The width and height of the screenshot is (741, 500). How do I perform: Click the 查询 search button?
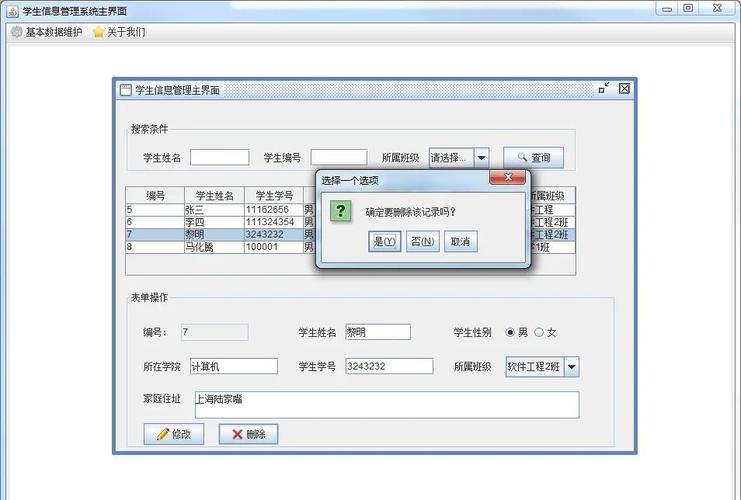[x=534, y=157]
